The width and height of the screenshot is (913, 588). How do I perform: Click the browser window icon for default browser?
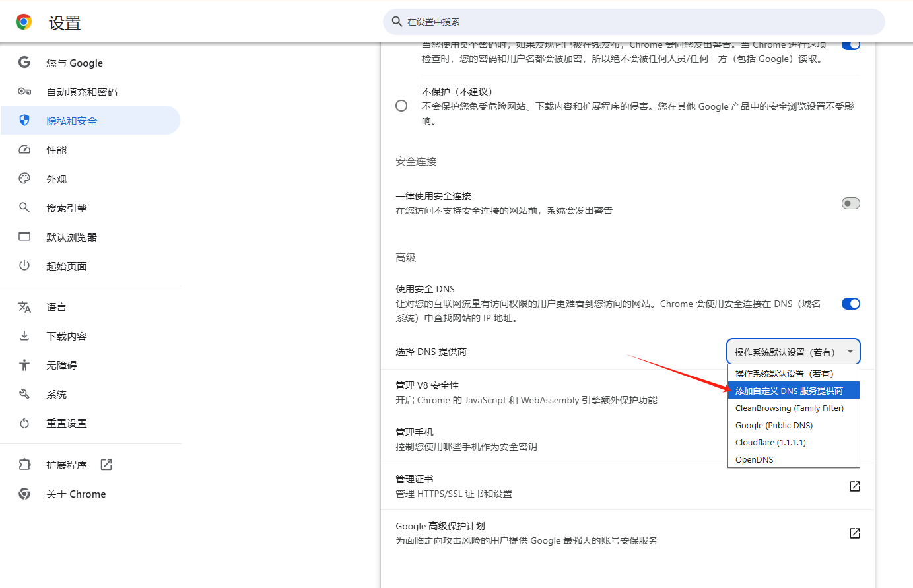(x=24, y=236)
